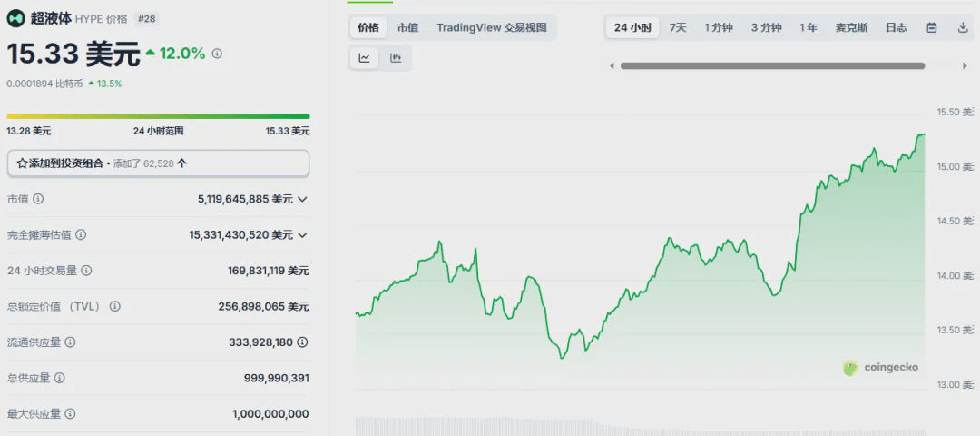The height and width of the screenshot is (436, 980).
Task: Open the calendar date picker icon
Action: tap(931, 27)
